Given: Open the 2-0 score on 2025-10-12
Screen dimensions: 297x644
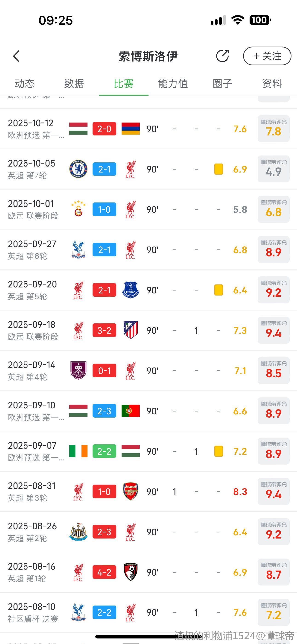Looking at the screenshot, I should [x=104, y=129].
